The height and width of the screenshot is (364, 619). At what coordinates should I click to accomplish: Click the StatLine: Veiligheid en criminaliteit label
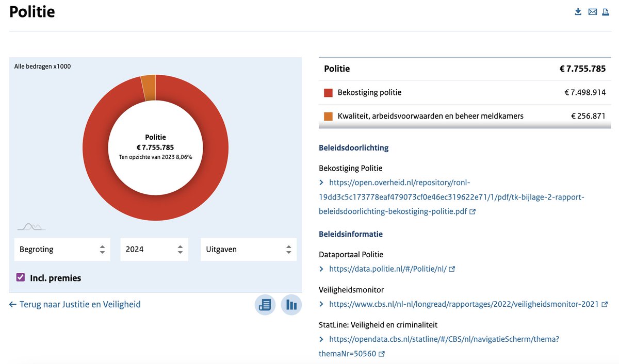click(x=378, y=325)
